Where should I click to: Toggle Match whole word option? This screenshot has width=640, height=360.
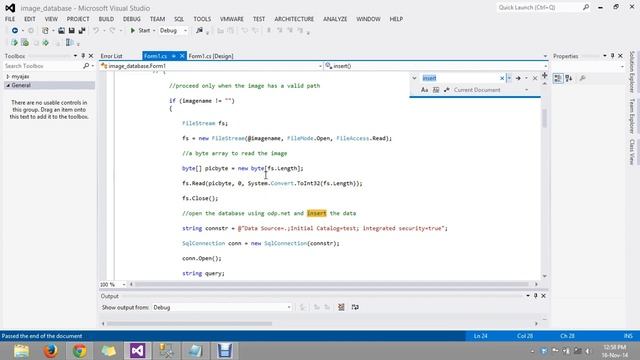tap(436, 90)
